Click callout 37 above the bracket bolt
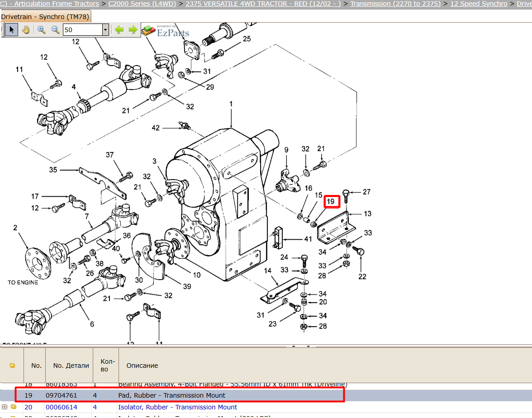The image size is (532, 418). click(x=109, y=155)
